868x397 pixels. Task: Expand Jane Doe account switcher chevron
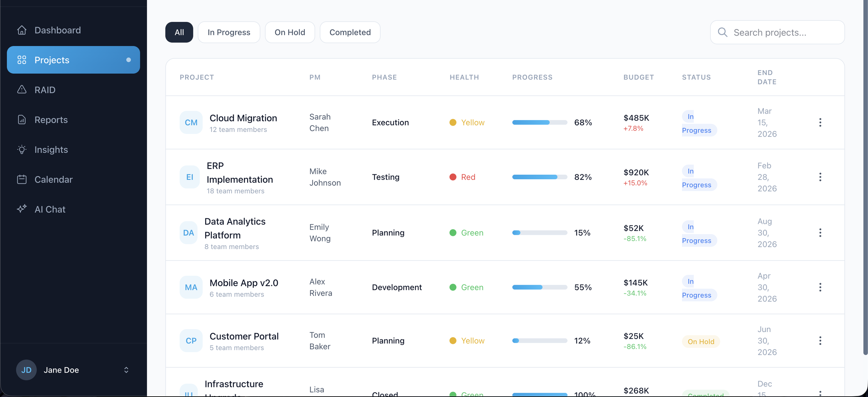coord(126,370)
